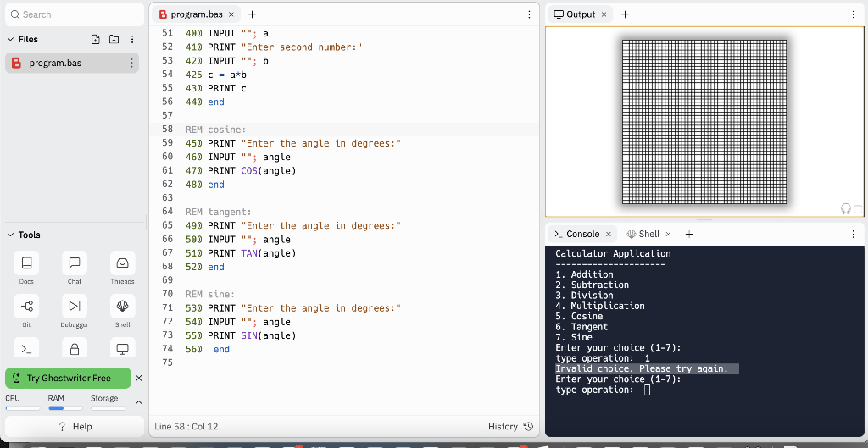
Task: Click the grid image in Output
Action: [x=704, y=122]
